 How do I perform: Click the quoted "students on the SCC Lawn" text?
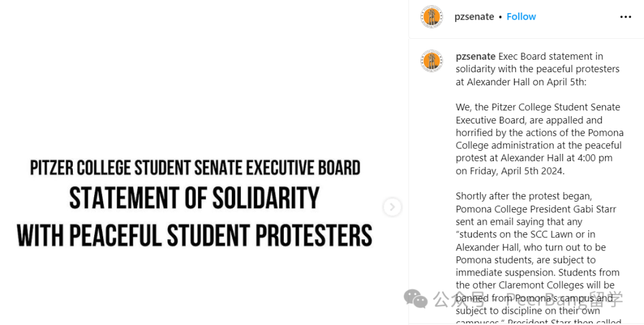click(525, 234)
